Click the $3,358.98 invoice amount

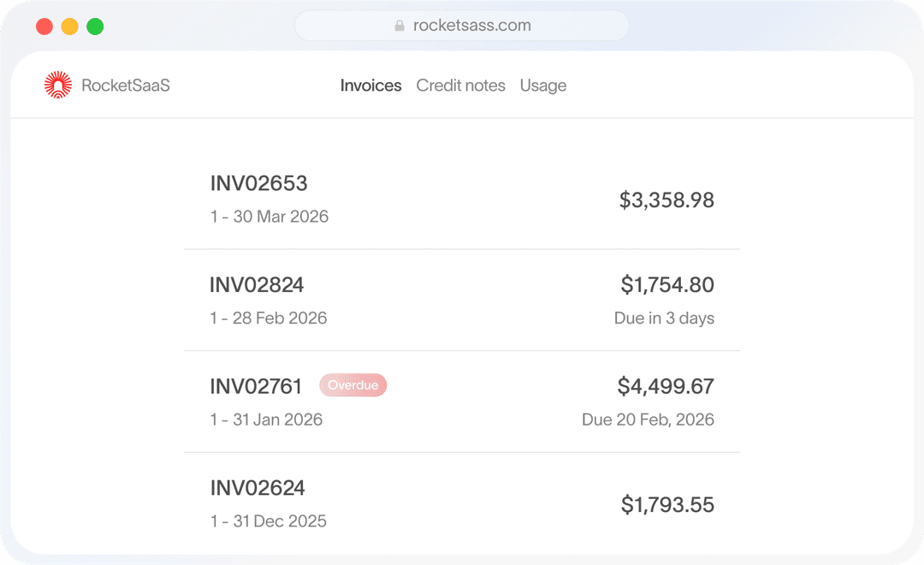click(666, 200)
